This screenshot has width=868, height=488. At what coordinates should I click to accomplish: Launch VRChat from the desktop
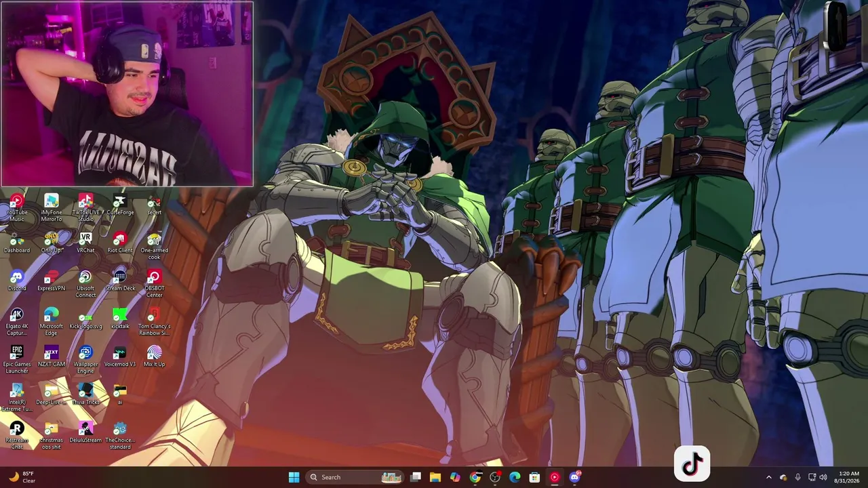click(85, 243)
